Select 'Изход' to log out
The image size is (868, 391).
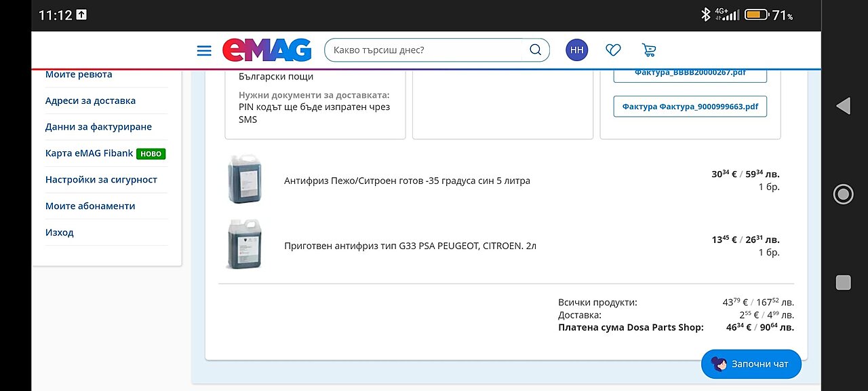[x=60, y=233]
